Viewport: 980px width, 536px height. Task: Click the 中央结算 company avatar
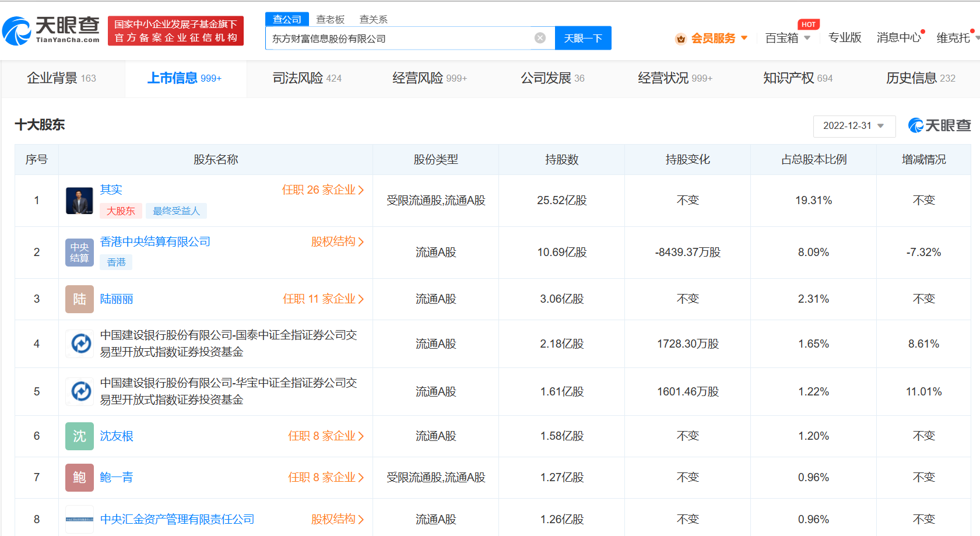tap(79, 253)
